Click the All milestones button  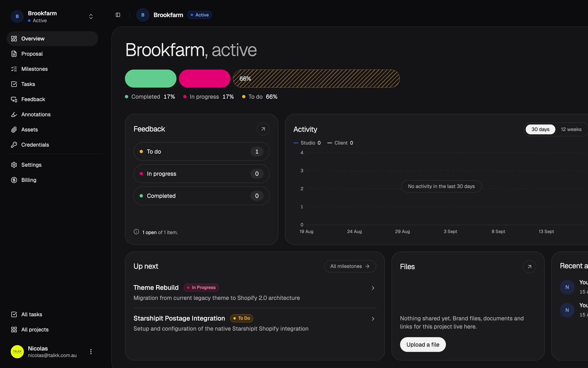point(350,266)
